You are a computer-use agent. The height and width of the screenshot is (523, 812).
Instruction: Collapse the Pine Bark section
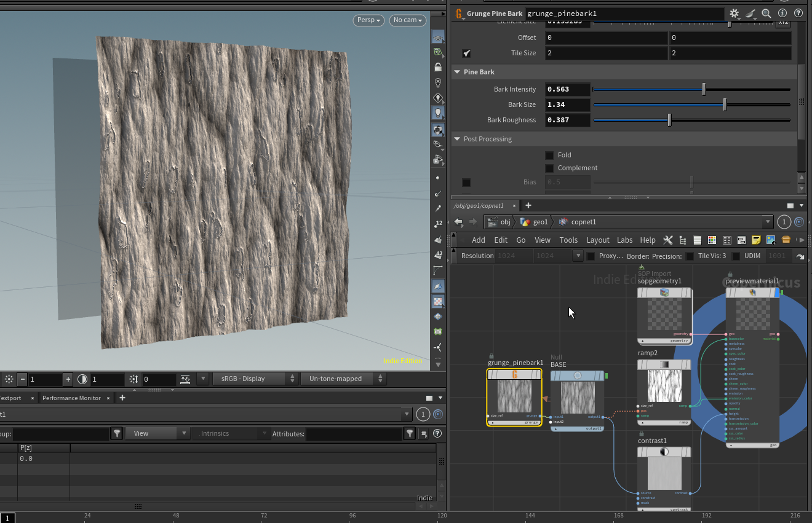click(457, 72)
